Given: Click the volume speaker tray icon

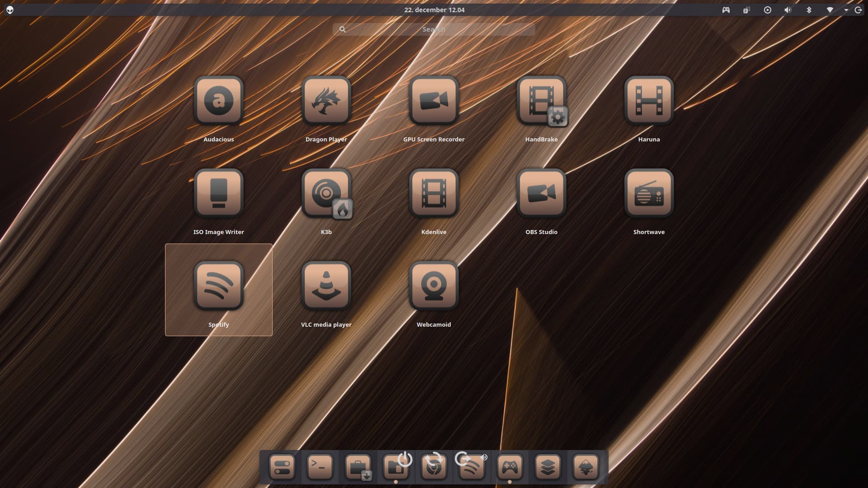Looking at the screenshot, I should coord(788,10).
